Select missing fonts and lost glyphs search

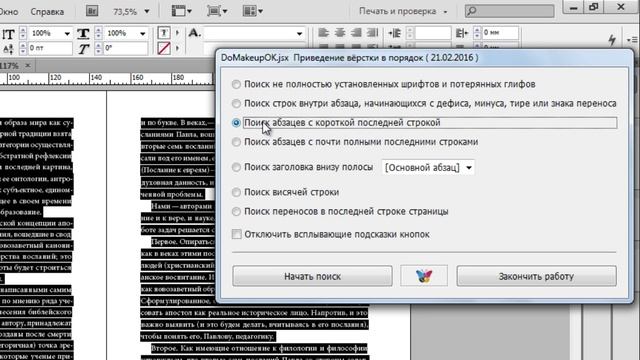click(236, 84)
